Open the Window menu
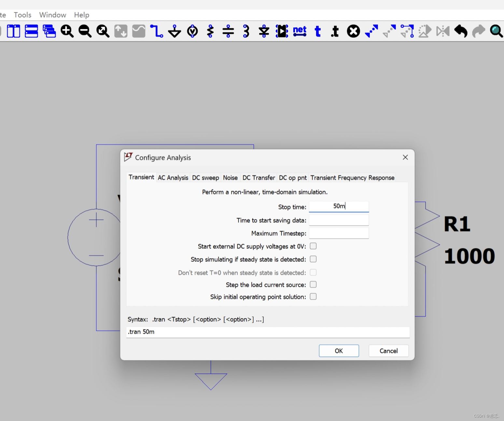The height and width of the screenshot is (421, 504). point(53,15)
